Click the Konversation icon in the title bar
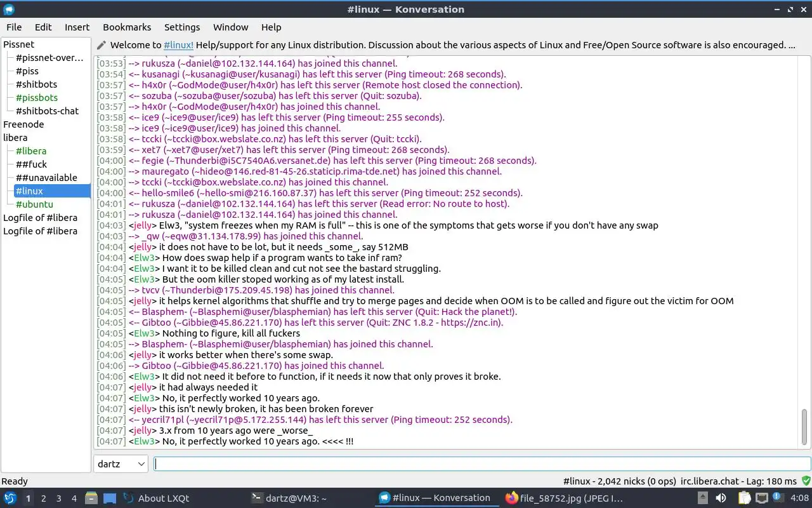 (x=9, y=9)
